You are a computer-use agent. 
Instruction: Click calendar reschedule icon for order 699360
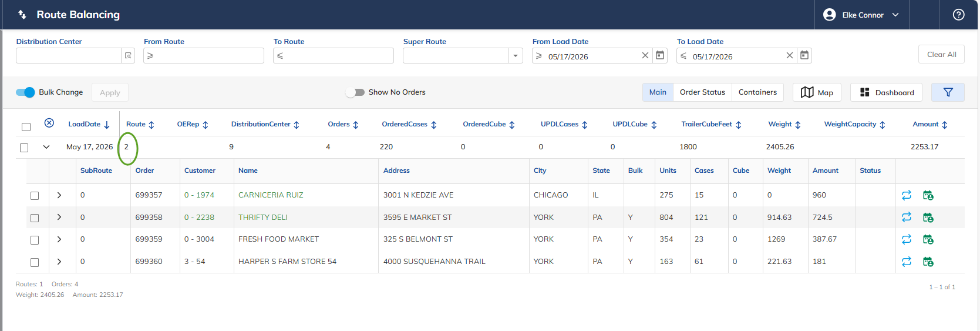tap(928, 262)
